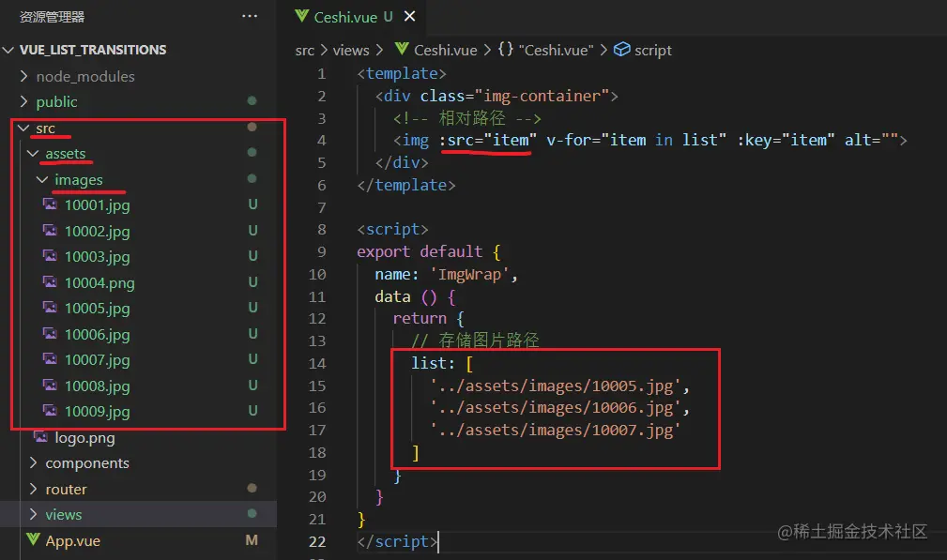Viewport: 947px width, 560px height.
Task: Click the Vue icon beside App.vue
Action: tap(33, 539)
